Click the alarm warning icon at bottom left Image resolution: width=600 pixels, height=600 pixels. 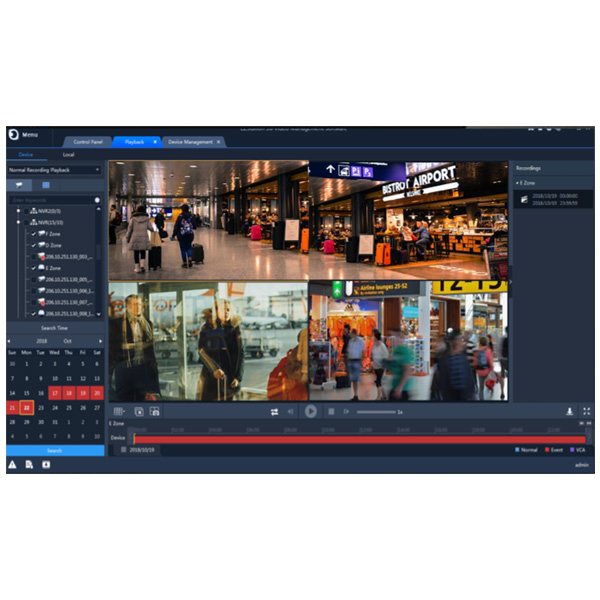[13, 465]
